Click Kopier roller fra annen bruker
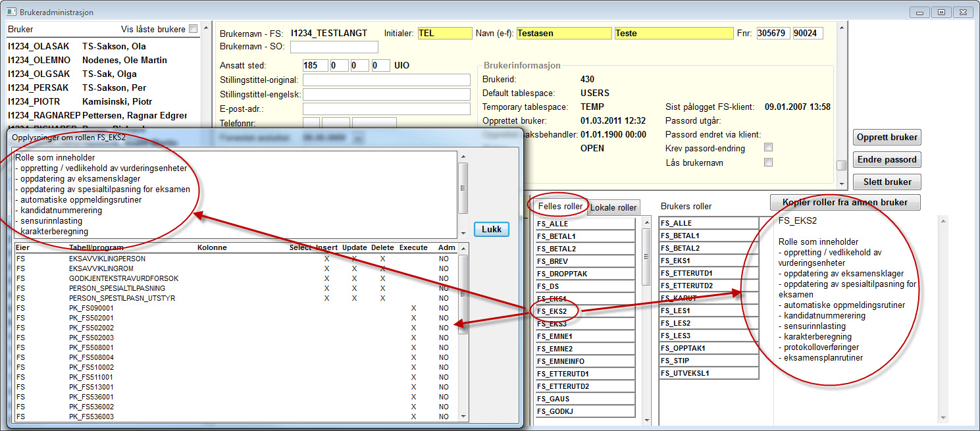The image size is (980, 431). click(845, 202)
